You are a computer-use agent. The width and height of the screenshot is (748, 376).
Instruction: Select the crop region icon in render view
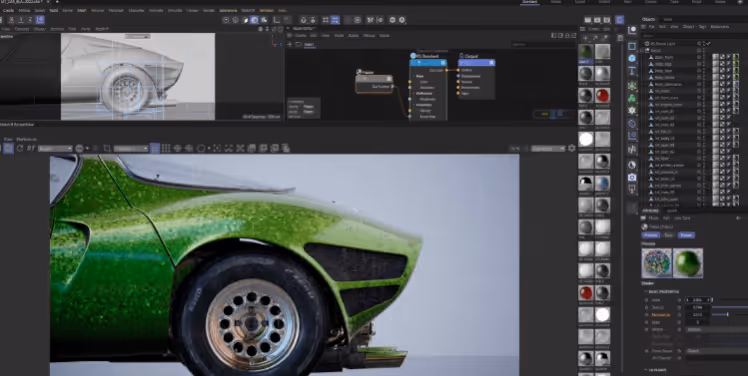107,148
